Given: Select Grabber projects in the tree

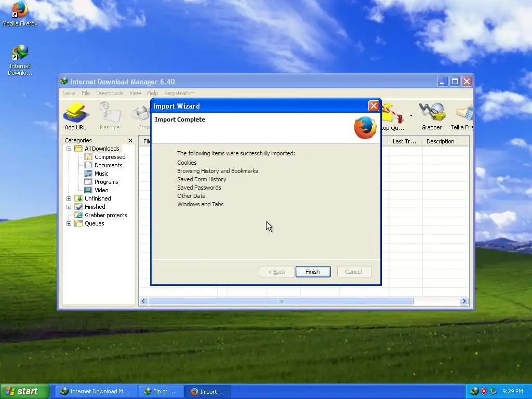Looking at the screenshot, I should pos(106,215).
